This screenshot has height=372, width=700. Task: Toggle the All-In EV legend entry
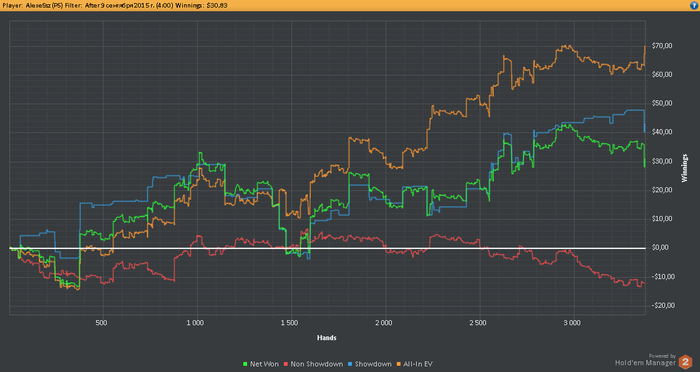[414, 364]
